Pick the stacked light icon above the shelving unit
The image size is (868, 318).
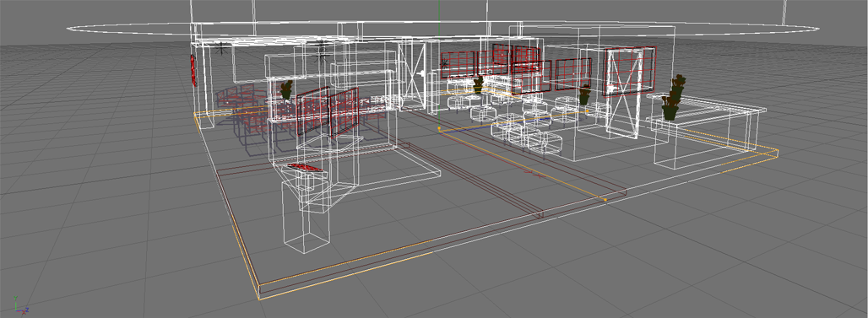(319, 50)
